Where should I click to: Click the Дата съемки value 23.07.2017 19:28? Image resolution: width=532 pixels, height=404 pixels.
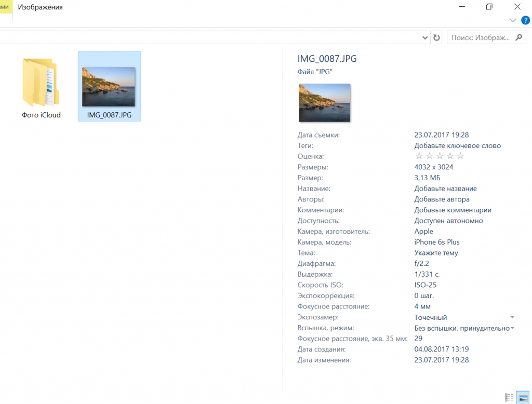pyautogui.click(x=442, y=135)
